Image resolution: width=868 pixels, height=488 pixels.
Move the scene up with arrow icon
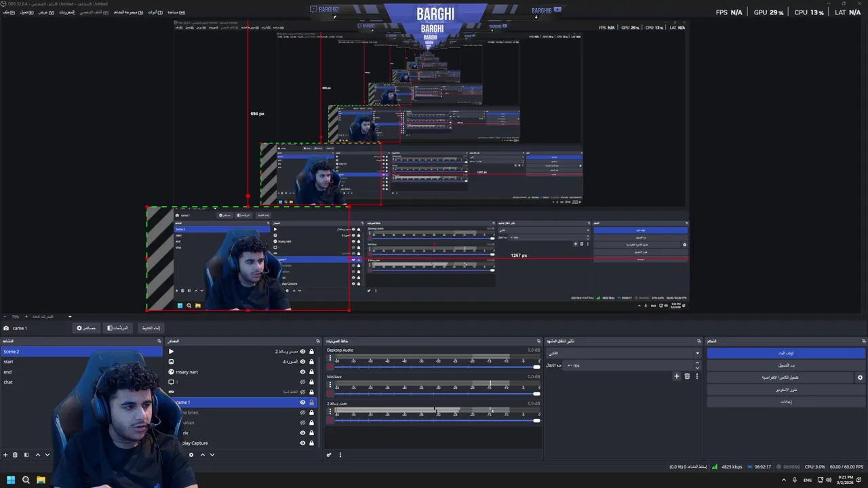[x=37, y=455]
